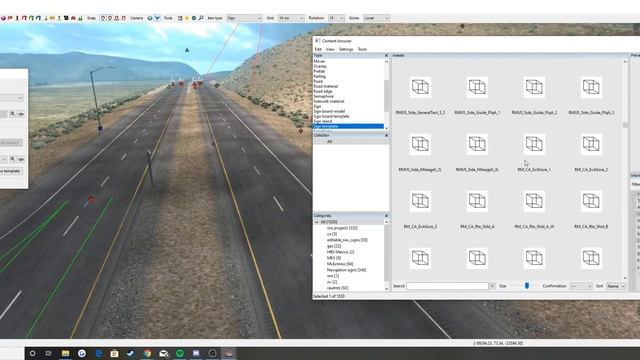Select the Sign board template type
The height and width of the screenshot is (360, 640).
[331, 116]
